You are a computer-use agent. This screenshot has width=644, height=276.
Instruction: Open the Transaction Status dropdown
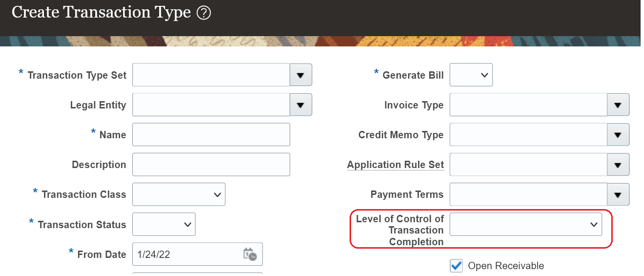(x=164, y=225)
